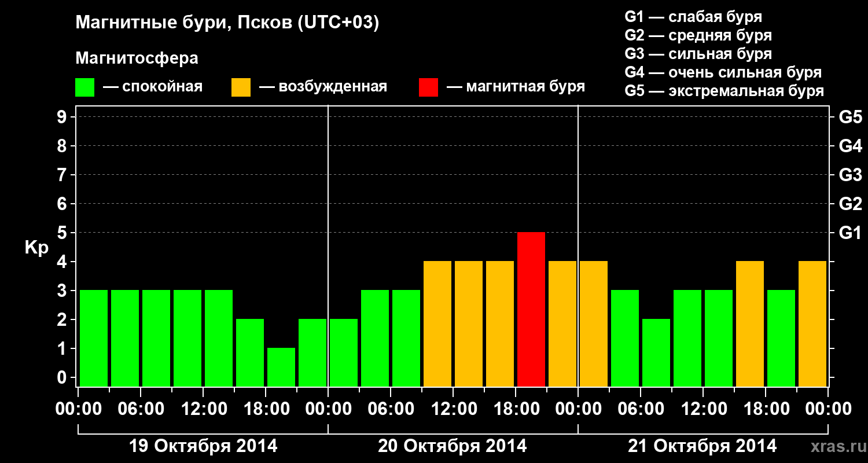Click the '— спокойная' legend label

pyautogui.click(x=153, y=87)
